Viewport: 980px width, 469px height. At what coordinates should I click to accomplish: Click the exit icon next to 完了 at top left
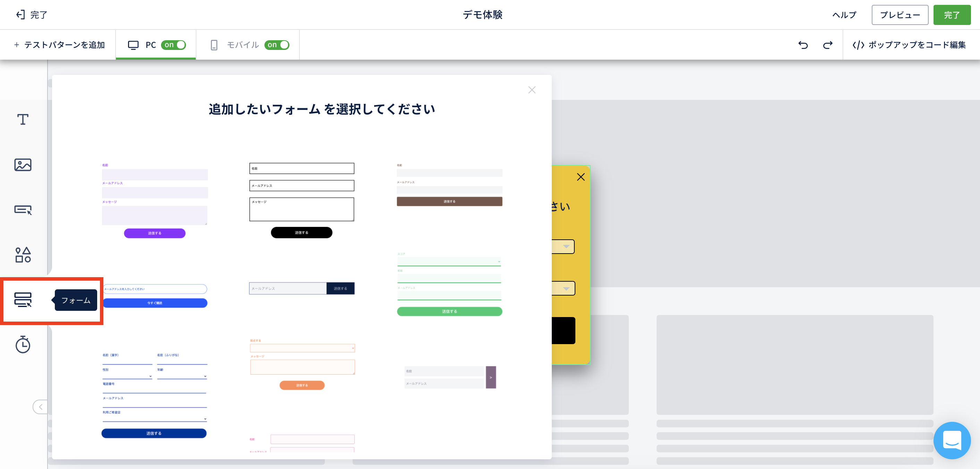20,15
